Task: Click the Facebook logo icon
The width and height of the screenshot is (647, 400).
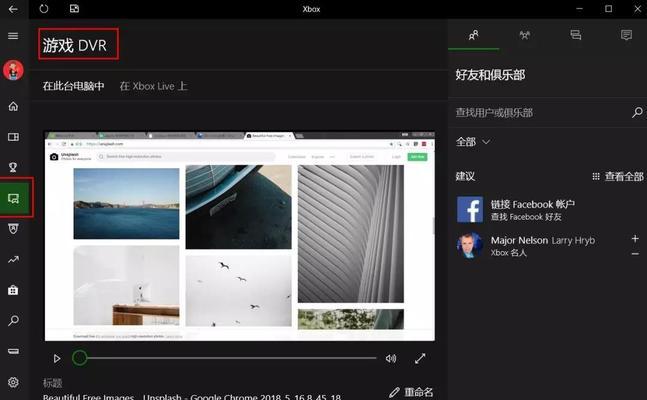Action: [x=470, y=209]
